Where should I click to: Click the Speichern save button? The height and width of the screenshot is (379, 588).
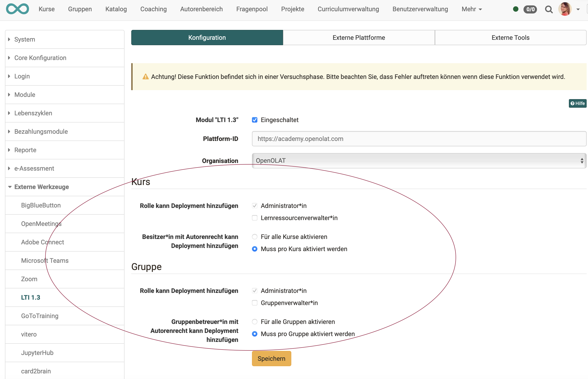point(271,358)
